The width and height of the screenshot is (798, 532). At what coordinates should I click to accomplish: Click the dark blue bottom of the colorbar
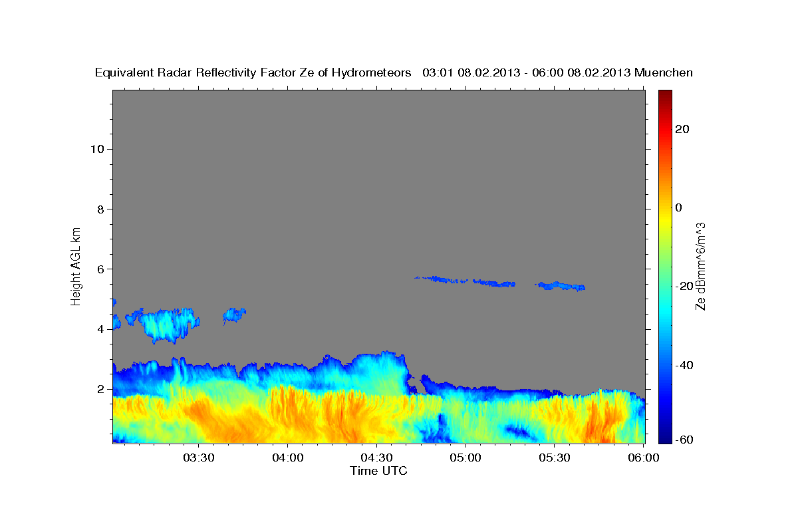tap(665, 438)
